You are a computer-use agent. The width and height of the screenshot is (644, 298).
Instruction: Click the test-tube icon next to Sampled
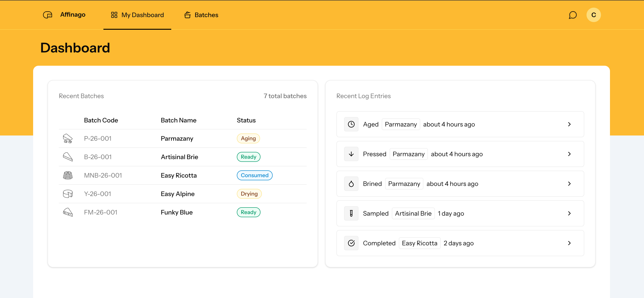click(x=351, y=213)
